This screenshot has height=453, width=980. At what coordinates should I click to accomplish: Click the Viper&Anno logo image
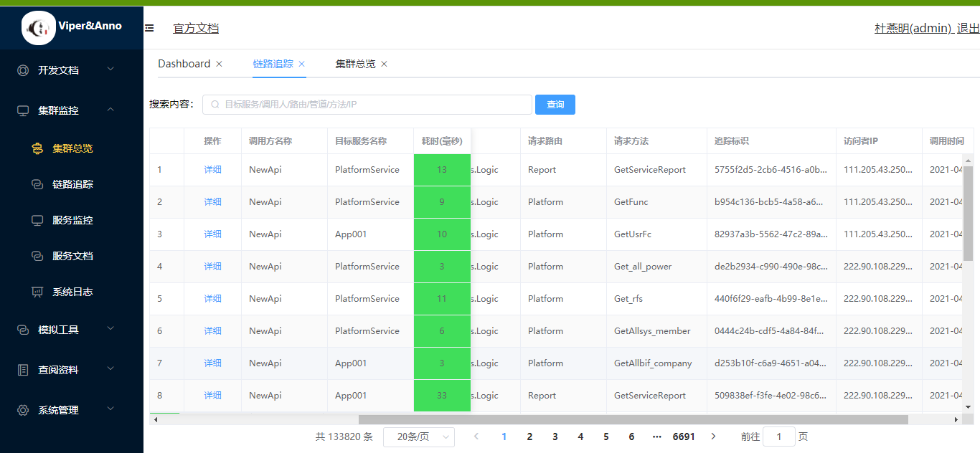(x=39, y=28)
